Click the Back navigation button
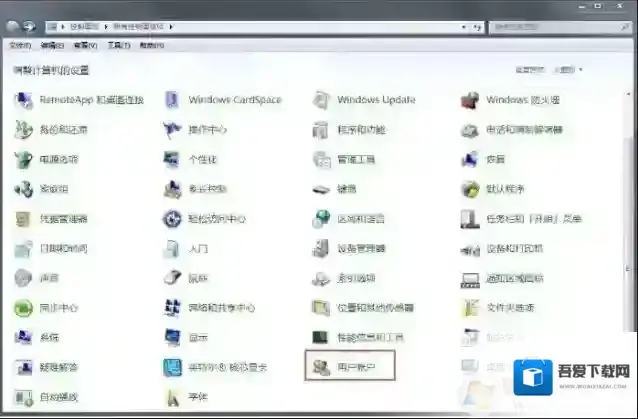638x419 pixels. (13, 27)
